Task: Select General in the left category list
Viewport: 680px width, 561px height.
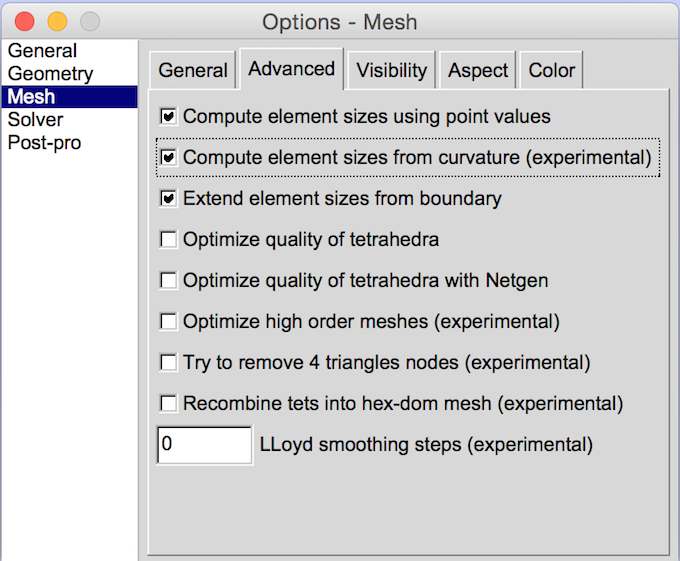Action: [x=42, y=51]
